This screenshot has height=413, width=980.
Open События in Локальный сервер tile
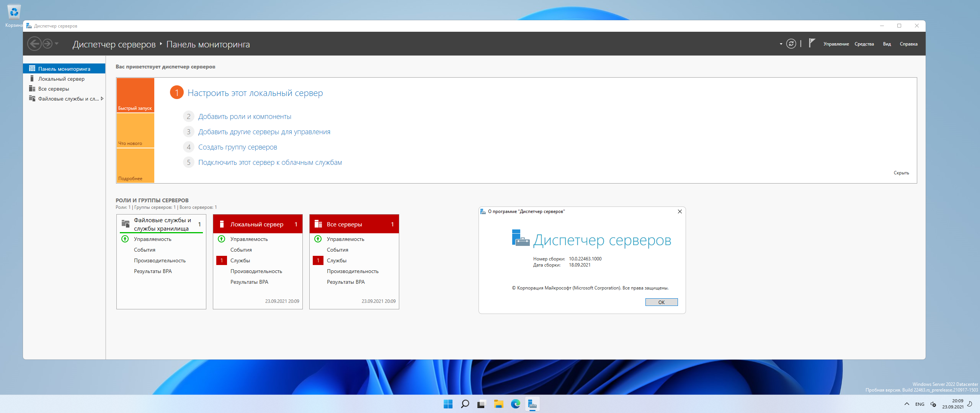241,250
